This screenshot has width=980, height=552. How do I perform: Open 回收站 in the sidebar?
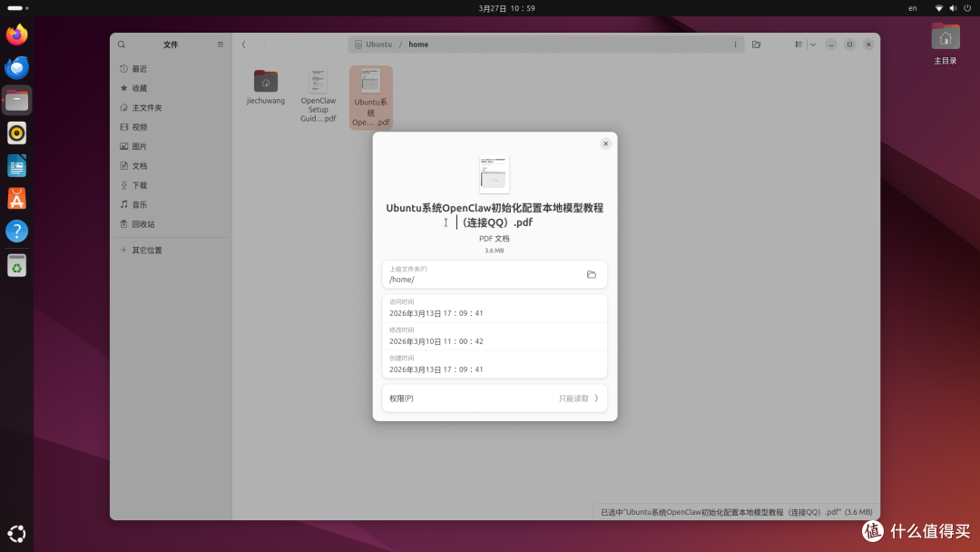170,224
